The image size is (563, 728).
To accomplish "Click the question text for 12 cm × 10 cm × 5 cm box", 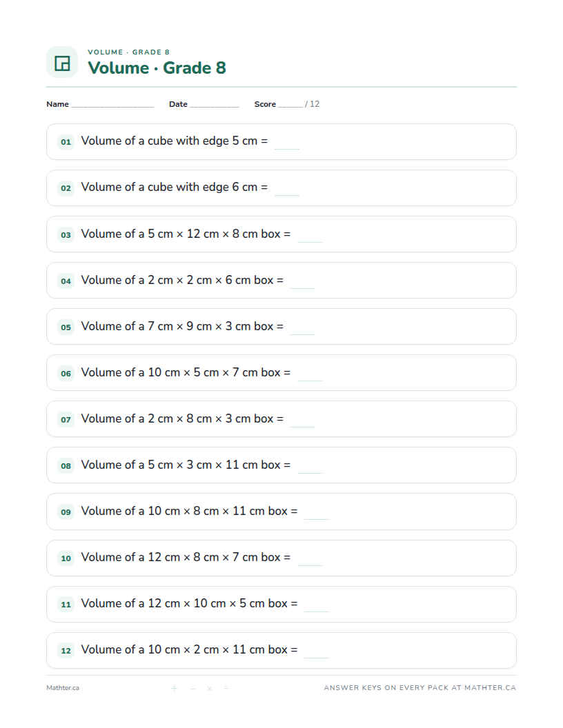I will (189, 603).
